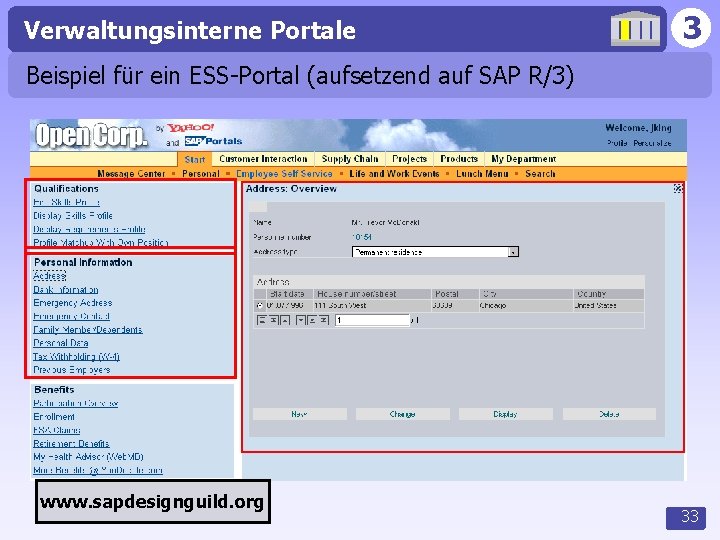Open the Personalize link in header
The image size is (720, 540).
652,143
